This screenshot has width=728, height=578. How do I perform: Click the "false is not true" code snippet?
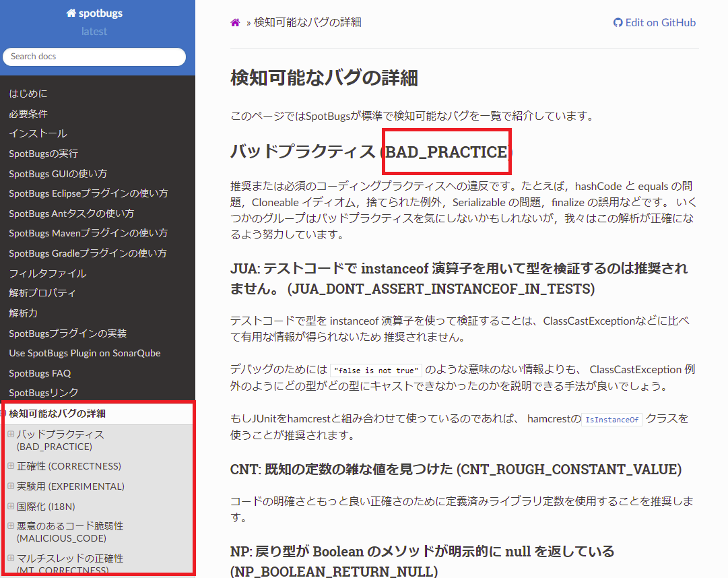click(376, 371)
